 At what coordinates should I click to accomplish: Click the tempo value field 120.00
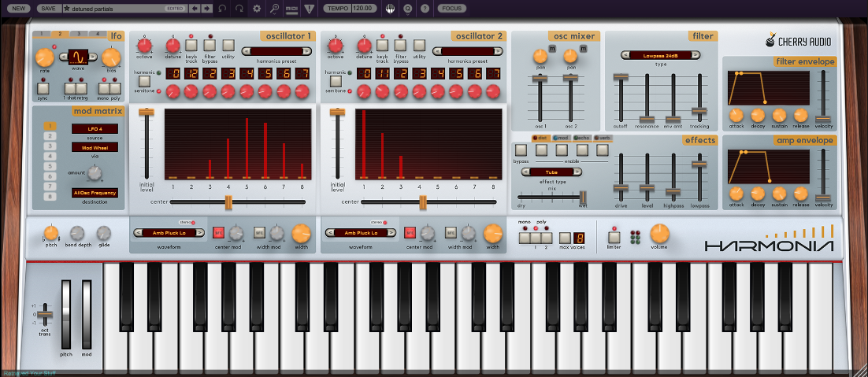[x=364, y=9]
